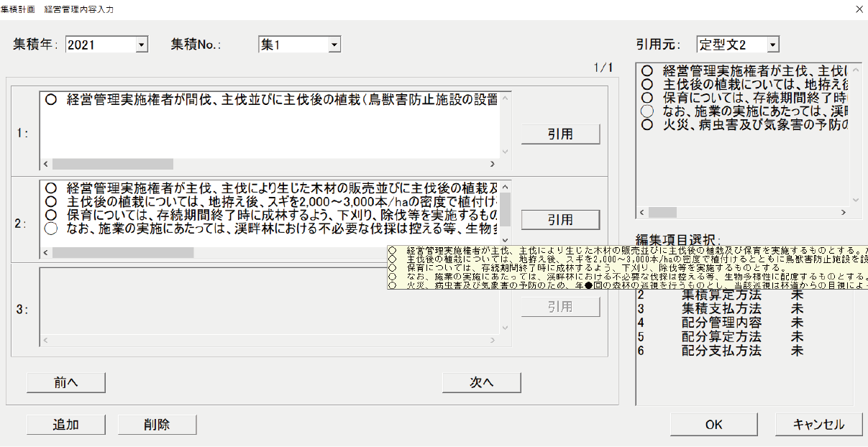Click the 追加 button
The height and width of the screenshot is (447, 868).
click(x=66, y=425)
